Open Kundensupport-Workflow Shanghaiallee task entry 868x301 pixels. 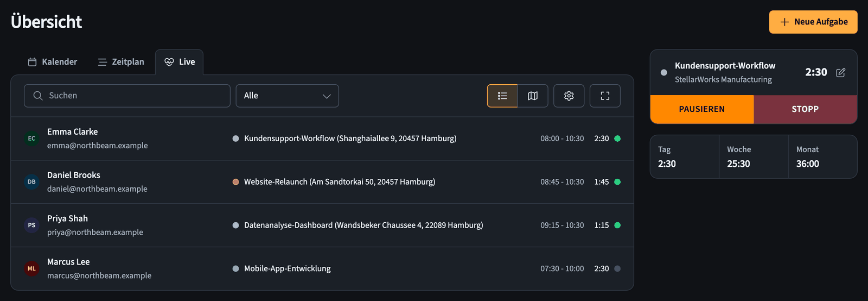[x=350, y=139]
